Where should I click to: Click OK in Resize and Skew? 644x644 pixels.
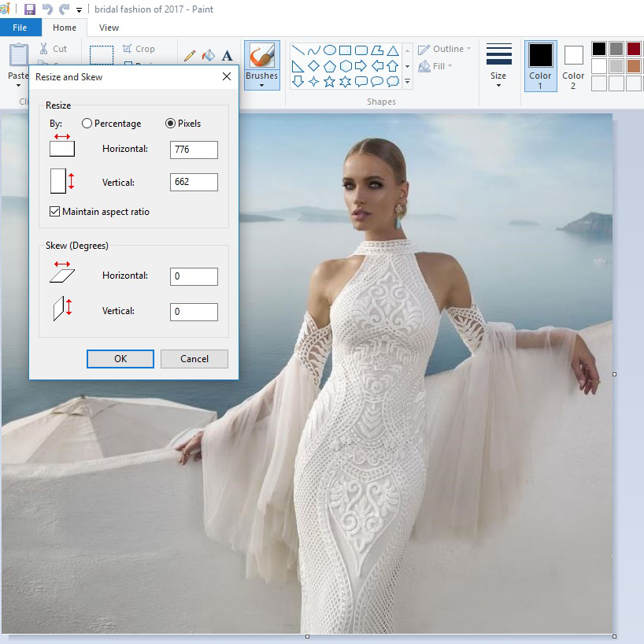pos(120,359)
